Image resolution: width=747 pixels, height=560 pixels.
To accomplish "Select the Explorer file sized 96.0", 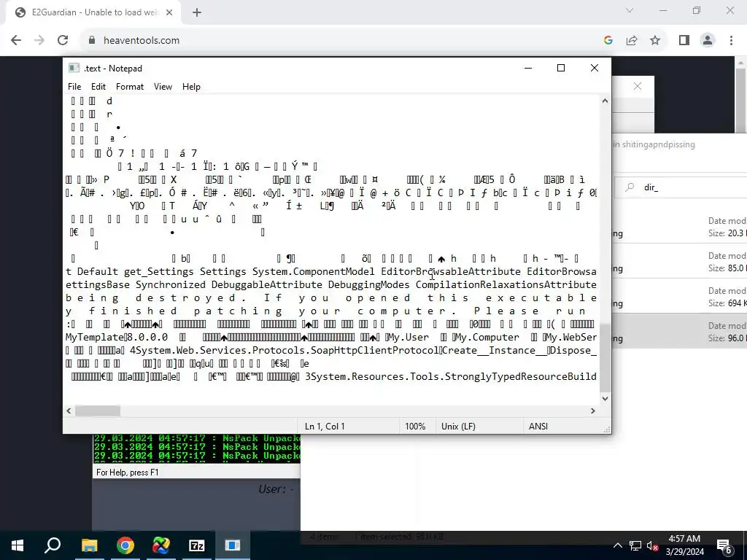I will (679, 332).
